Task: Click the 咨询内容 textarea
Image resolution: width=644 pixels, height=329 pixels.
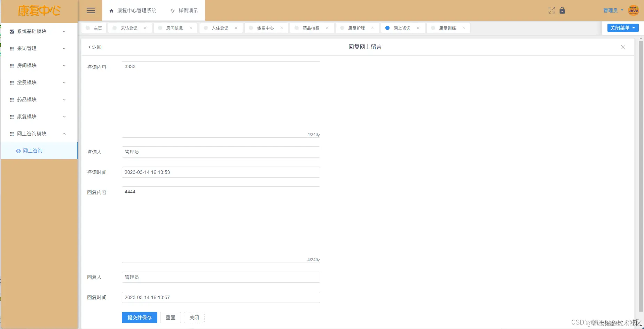Action: (x=221, y=99)
